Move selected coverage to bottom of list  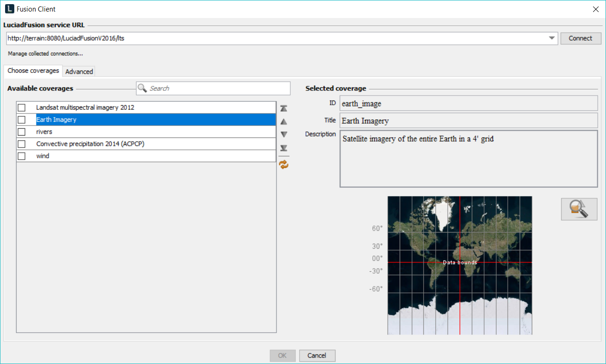pyautogui.click(x=284, y=148)
